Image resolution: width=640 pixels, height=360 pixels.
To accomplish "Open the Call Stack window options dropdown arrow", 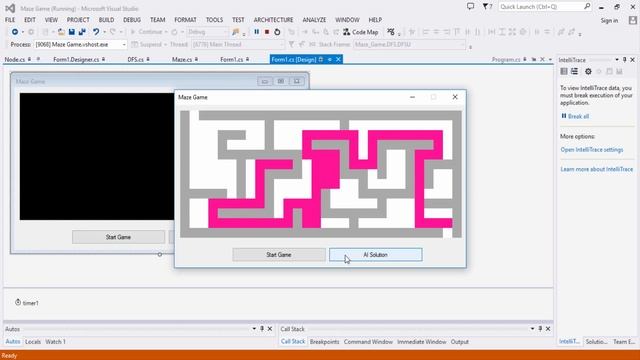I will [532, 329].
